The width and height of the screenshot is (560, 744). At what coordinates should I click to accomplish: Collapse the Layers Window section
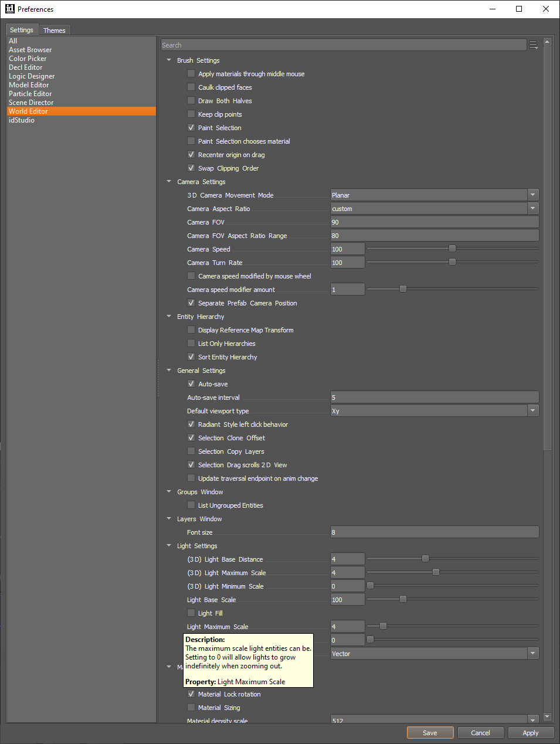coord(169,518)
